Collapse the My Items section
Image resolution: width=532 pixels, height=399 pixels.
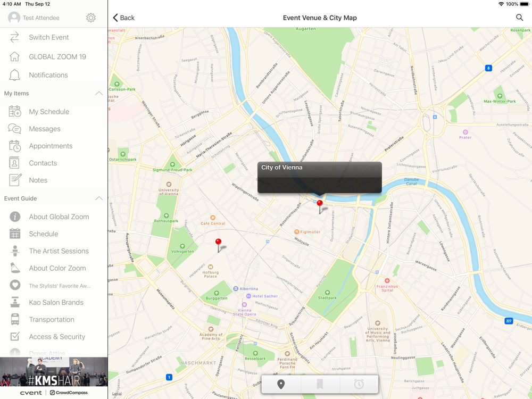[99, 93]
